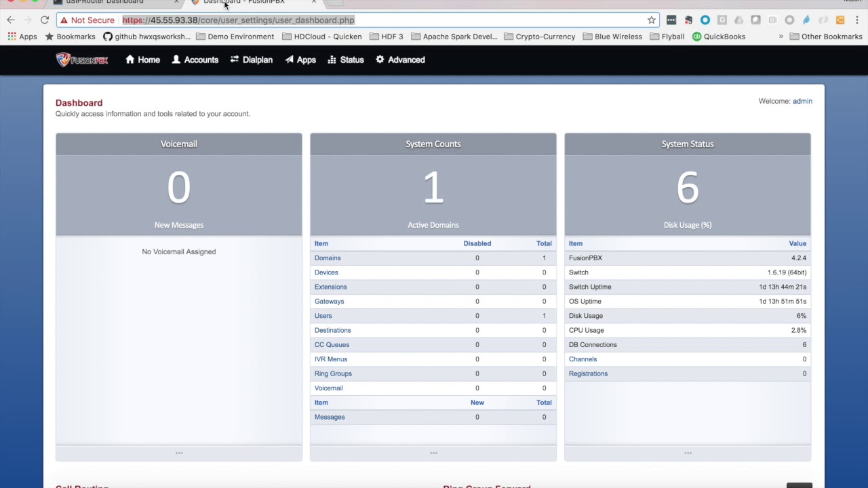Open the Apps bookmarks grid icon
The width and height of the screenshot is (868, 488).
(12, 37)
